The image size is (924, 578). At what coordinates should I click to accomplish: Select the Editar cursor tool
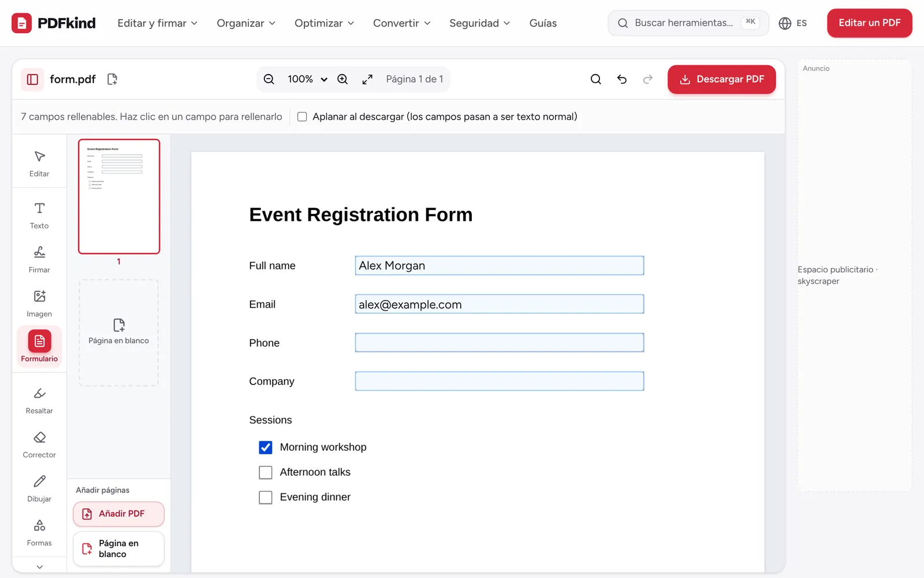point(39,164)
